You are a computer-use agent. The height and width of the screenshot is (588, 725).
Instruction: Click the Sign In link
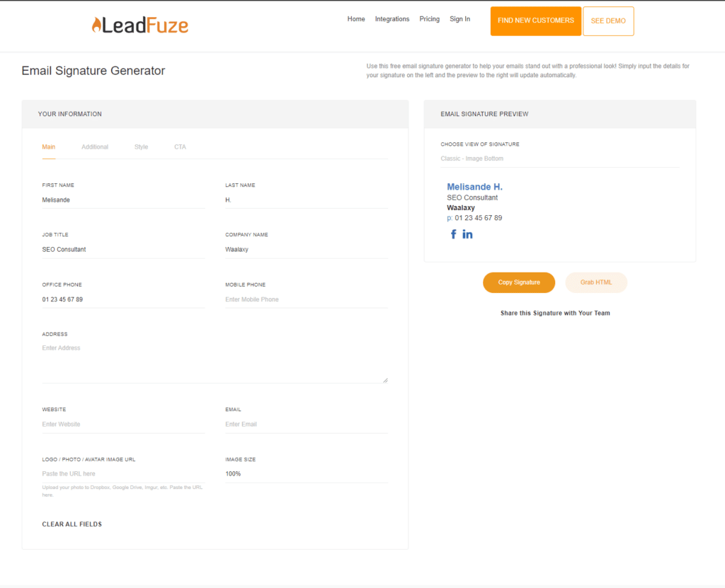tap(459, 19)
